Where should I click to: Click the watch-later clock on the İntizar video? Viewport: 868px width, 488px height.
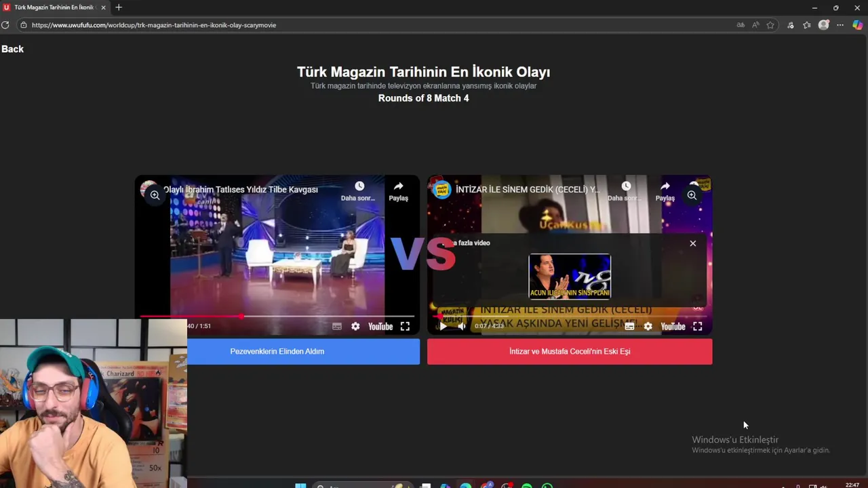point(626,186)
